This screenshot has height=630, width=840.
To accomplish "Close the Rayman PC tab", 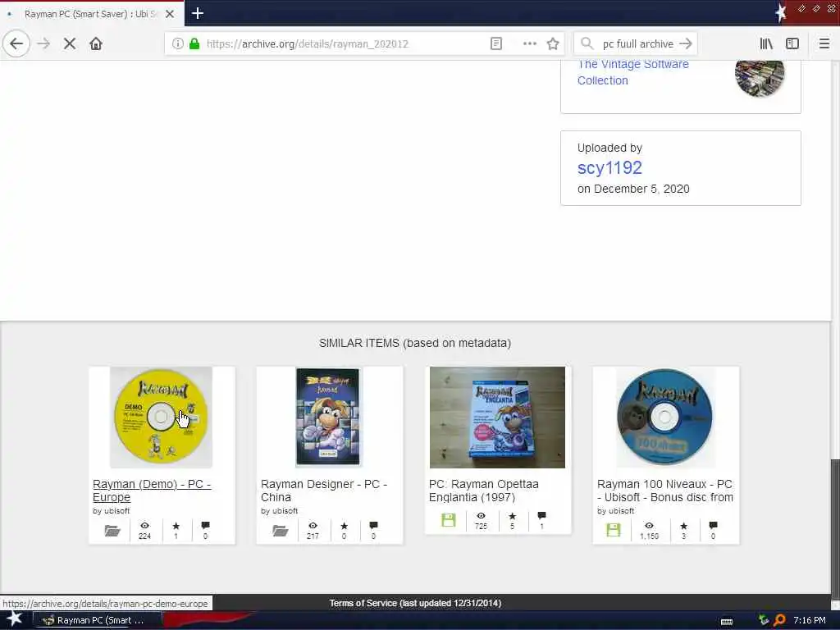I will click(170, 14).
